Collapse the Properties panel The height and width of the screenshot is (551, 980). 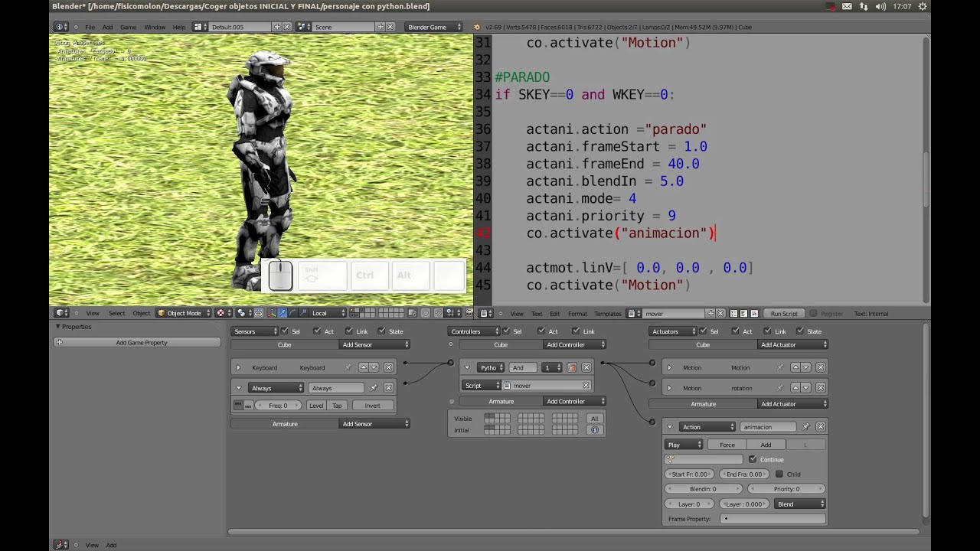pyautogui.click(x=57, y=326)
